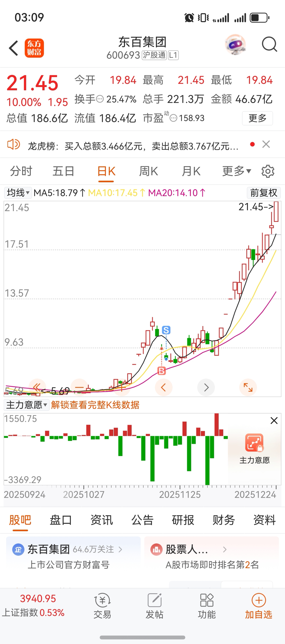Zoom in chart with plus button

click(x=122, y=387)
